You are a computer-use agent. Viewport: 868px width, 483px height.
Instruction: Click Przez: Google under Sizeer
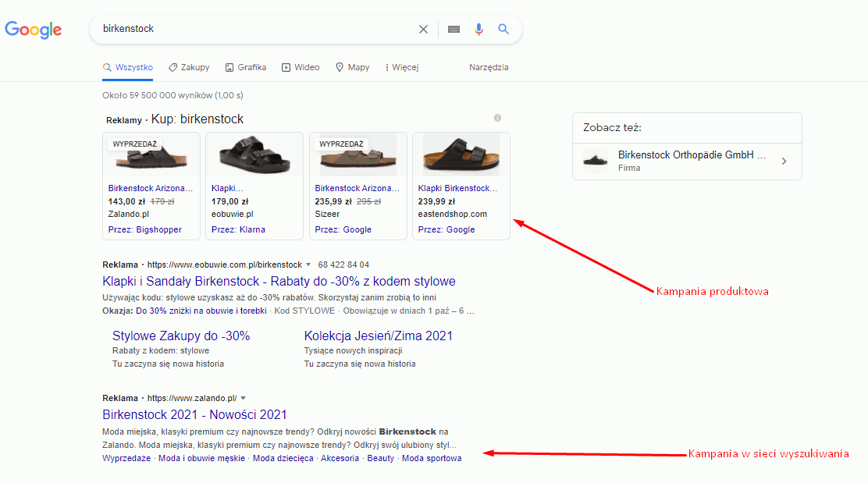(343, 229)
